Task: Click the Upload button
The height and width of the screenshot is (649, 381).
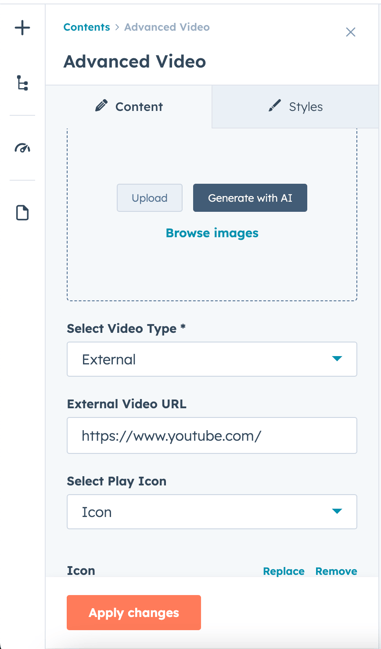Action: click(149, 198)
